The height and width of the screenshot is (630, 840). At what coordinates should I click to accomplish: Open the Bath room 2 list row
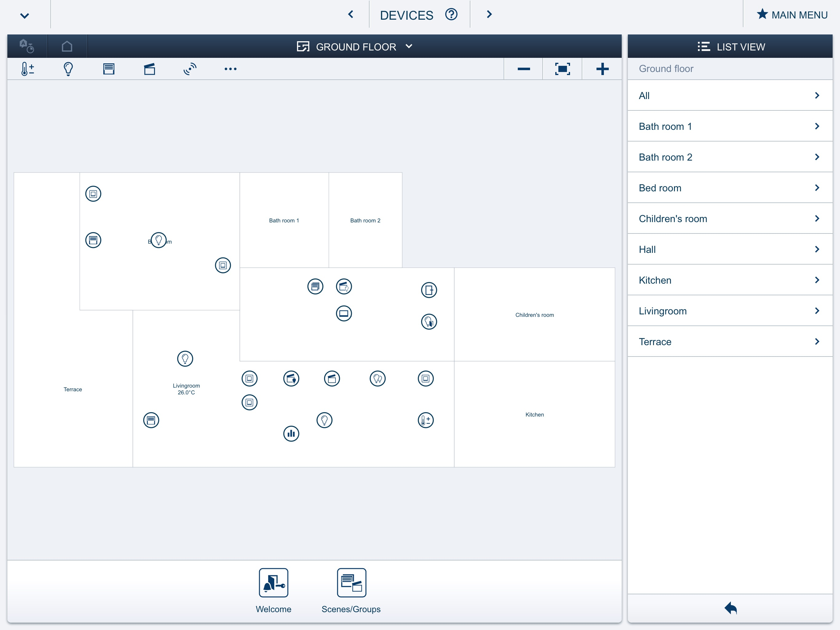pyautogui.click(x=730, y=157)
